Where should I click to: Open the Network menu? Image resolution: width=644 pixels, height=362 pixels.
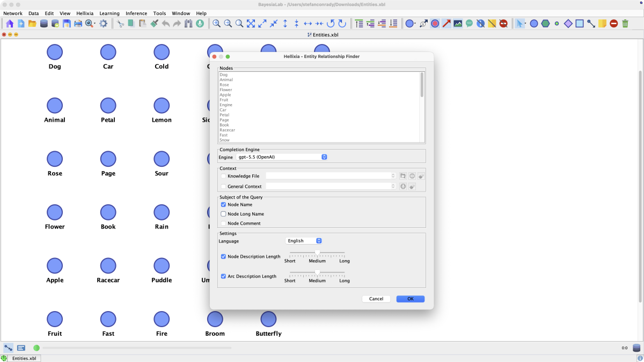tap(13, 13)
